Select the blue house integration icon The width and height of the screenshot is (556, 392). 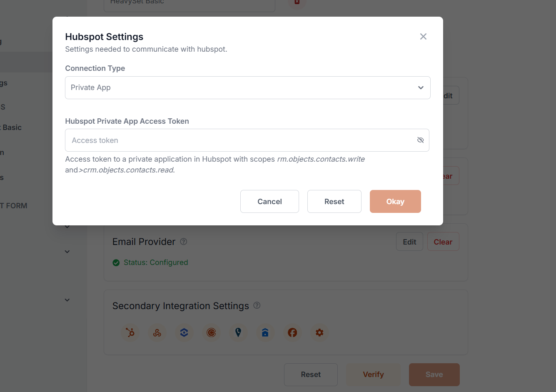tap(265, 332)
